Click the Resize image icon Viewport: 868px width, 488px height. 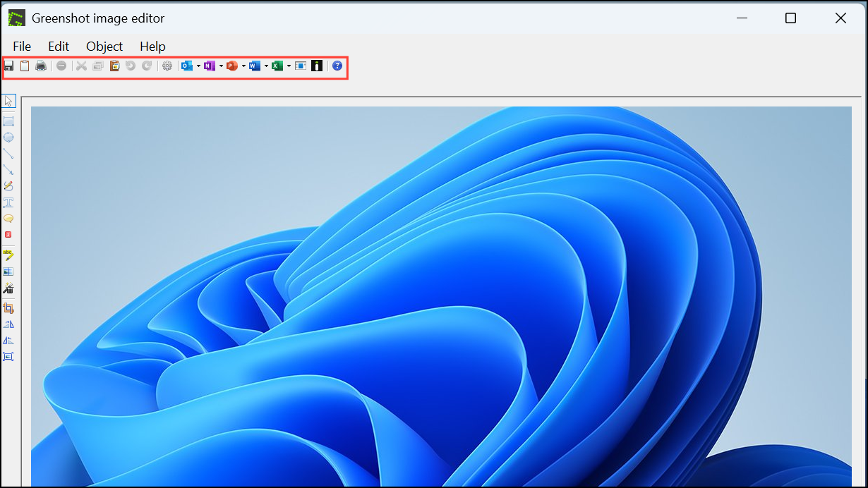click(x=8, y=357)
